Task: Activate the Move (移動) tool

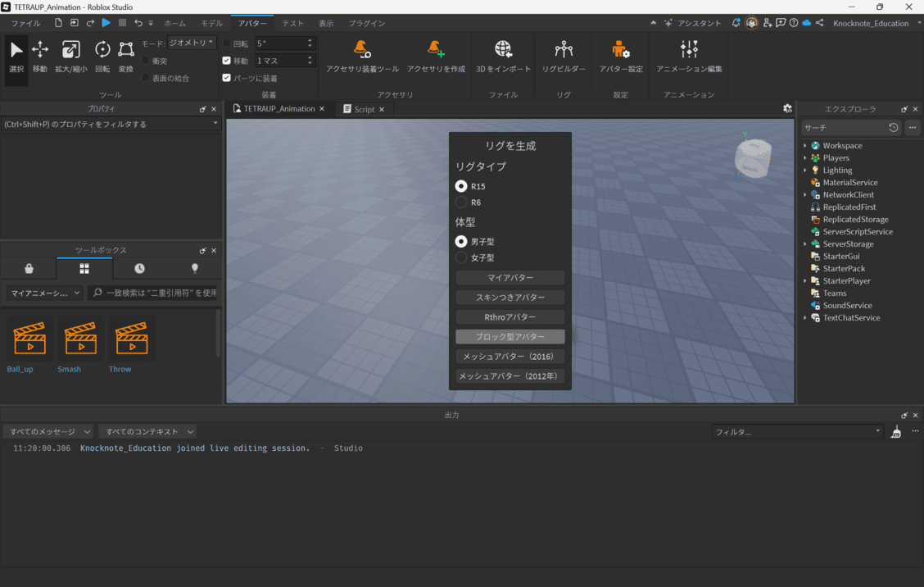Action: pos(40,57)
